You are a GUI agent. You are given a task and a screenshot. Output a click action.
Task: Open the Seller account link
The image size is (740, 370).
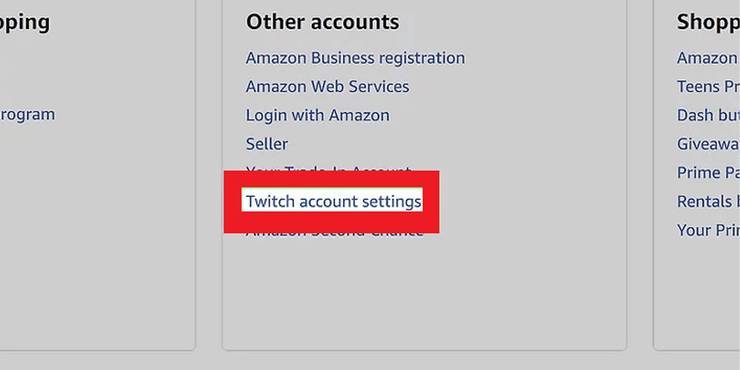267,144
